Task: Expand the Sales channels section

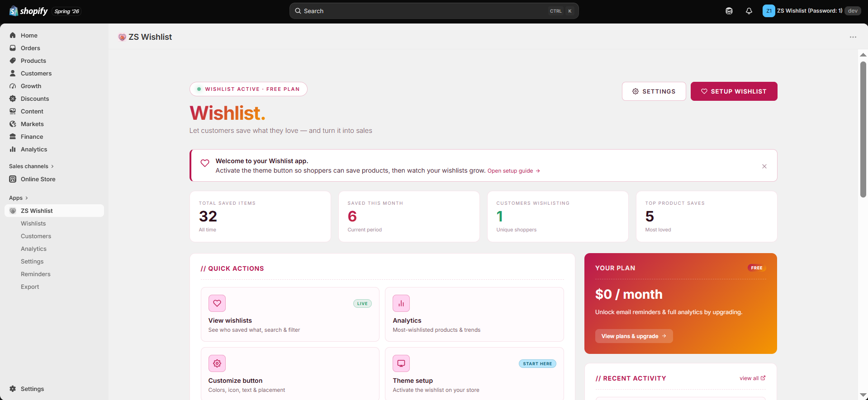Action: pos(31,166)
